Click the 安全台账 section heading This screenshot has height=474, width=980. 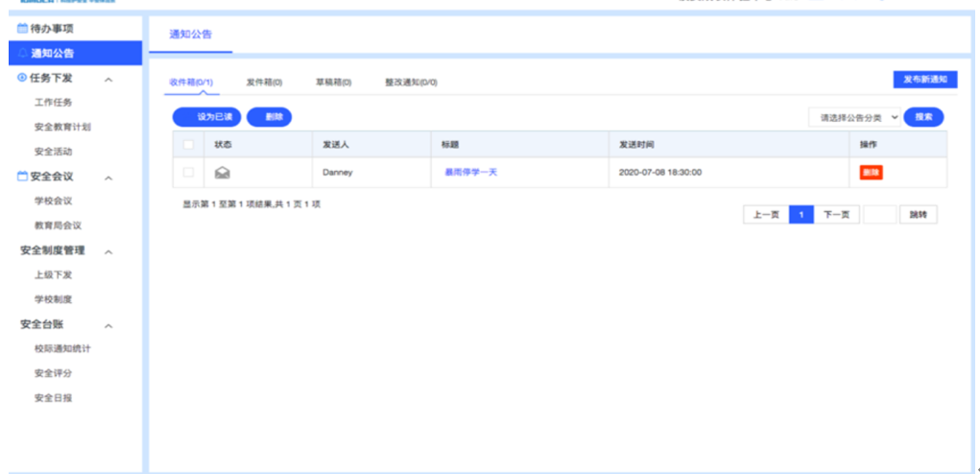42,324
